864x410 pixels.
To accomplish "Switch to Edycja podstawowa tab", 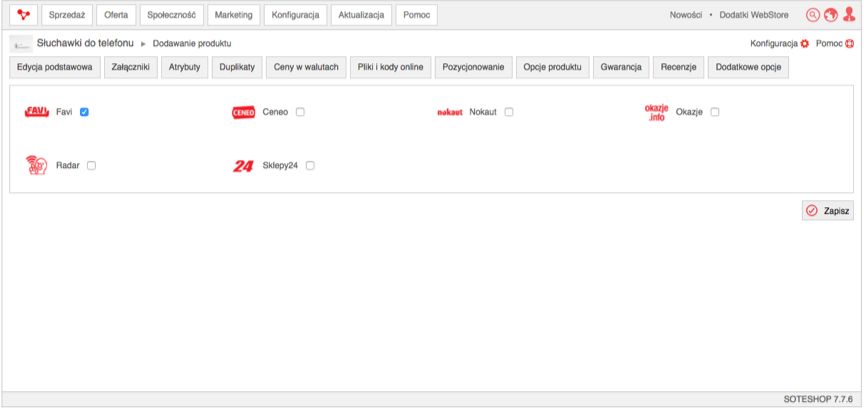I will [x=55, y=67].
